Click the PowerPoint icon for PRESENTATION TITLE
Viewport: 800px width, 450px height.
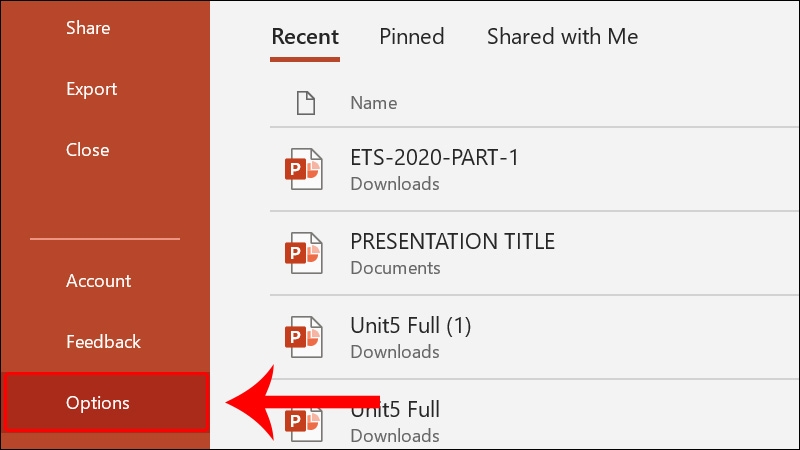click(x=304, y=253)
